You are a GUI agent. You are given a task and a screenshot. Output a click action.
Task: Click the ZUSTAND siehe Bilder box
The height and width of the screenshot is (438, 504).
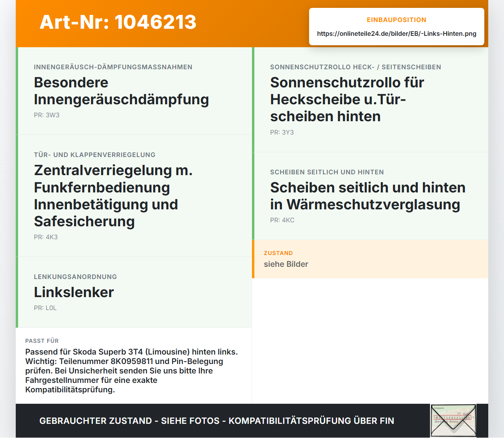click(370, 259)
